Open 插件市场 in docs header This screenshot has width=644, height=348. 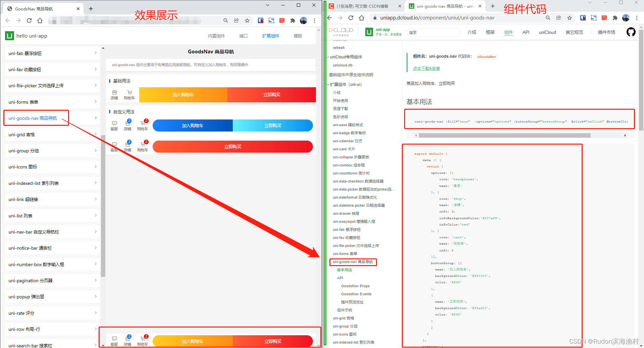tap(606, 32)
